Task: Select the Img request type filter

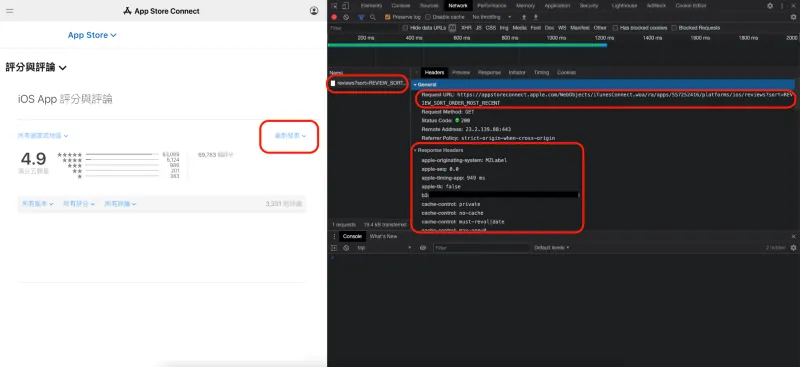Action: pos(504,28)
